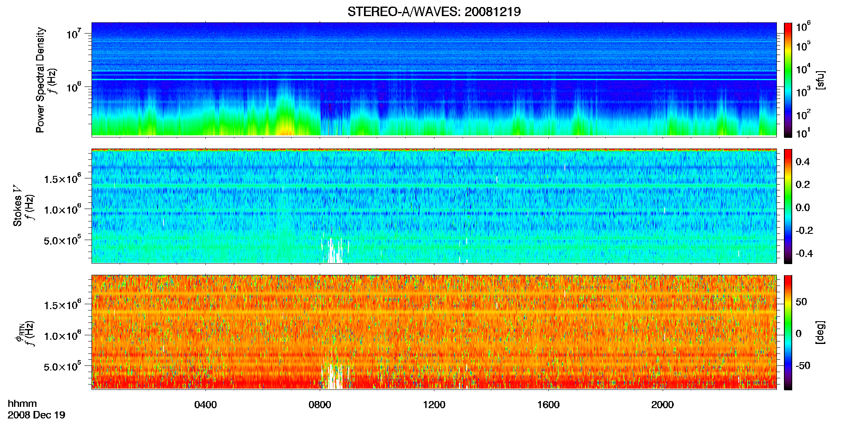Select 5.0×10^5 tick on φ RTN axis
Image resolution: width=868 pixels, height=447 pixels.
62,366
